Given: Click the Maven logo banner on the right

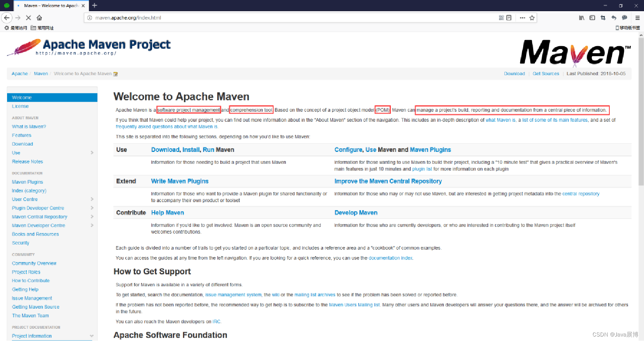Looking at the screenshot, I should [x=575, y=53].
